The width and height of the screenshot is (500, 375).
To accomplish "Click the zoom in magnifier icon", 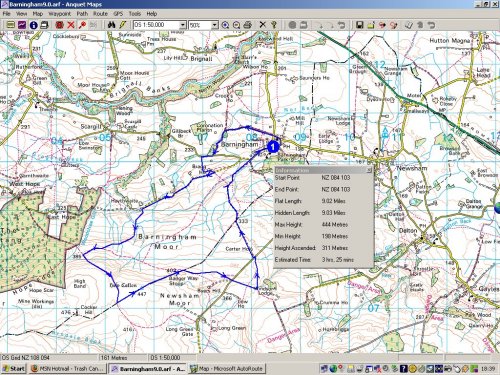I will 225,25.
